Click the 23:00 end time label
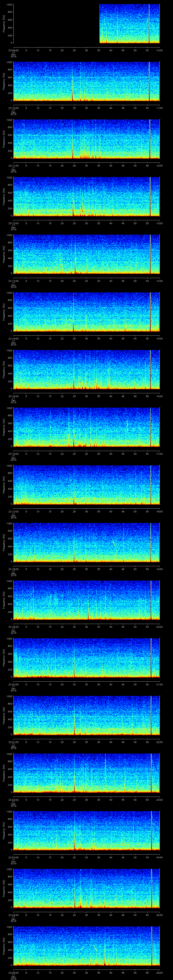The height and width of the screenshot is (980, 173). (160, 800)
